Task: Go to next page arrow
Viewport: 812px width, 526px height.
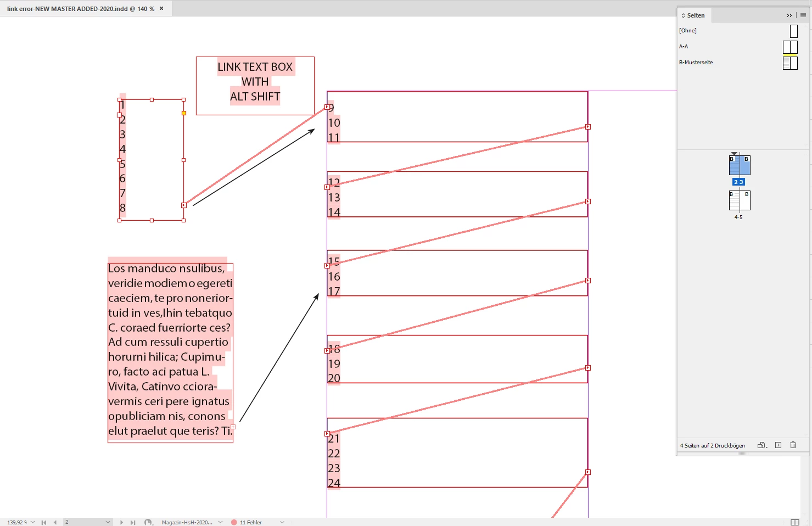Action: pos(121,522)
